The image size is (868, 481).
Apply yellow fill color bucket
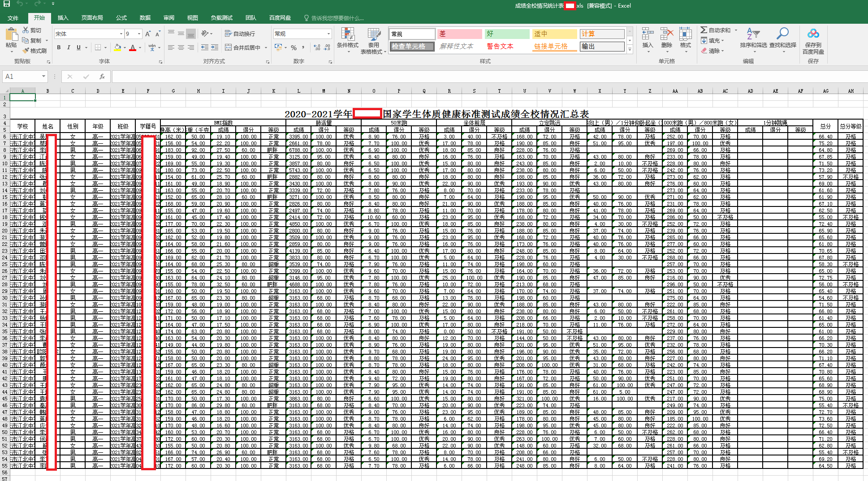click(x=117, y=47)
